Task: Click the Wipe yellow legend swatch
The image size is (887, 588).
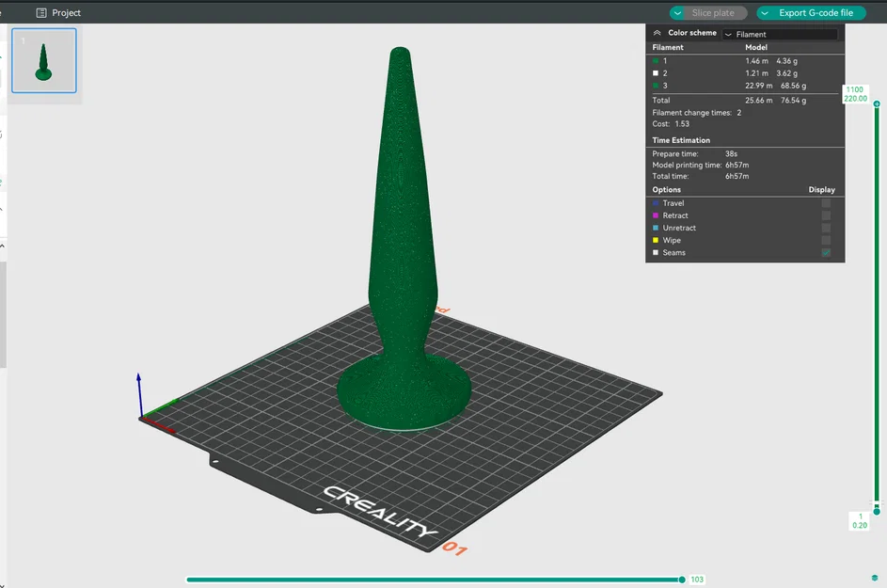Action: click(x=656, y=241)
